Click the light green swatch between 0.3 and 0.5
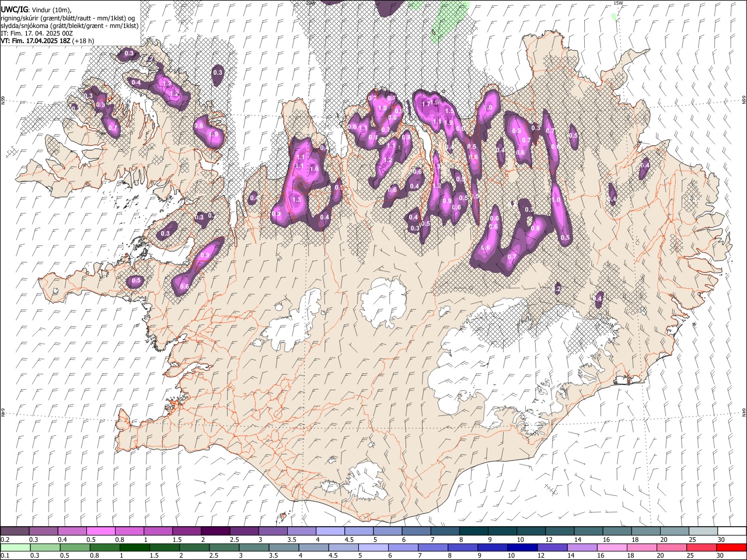The height and width of the screenshot is (560, 747). point(45,547)
